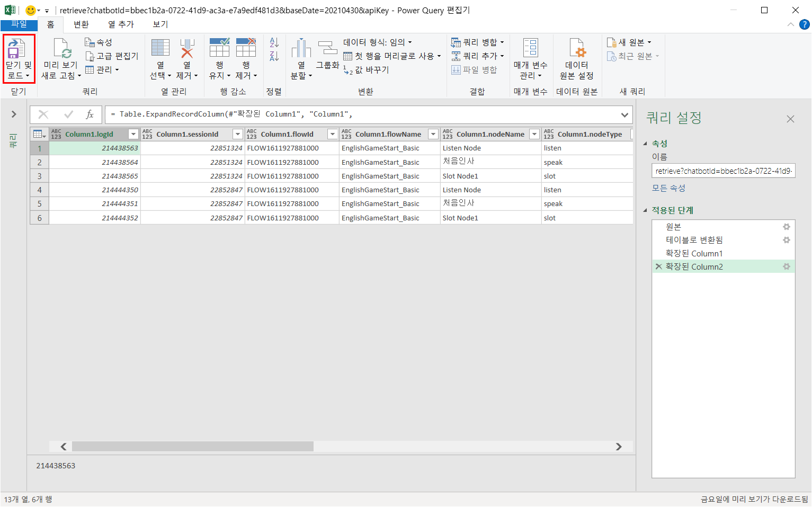
Task: Click 첫 행을 머리글로 사용 button
Action: [392, 56]
